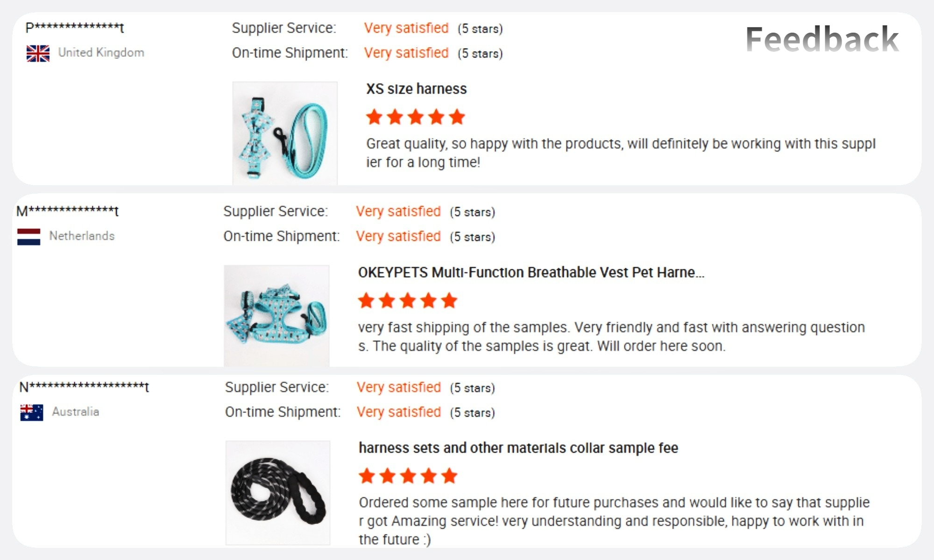Click the five-star rating for XS size harness
The width and height of the screenshot is (934, 560).
click(415, 117)
